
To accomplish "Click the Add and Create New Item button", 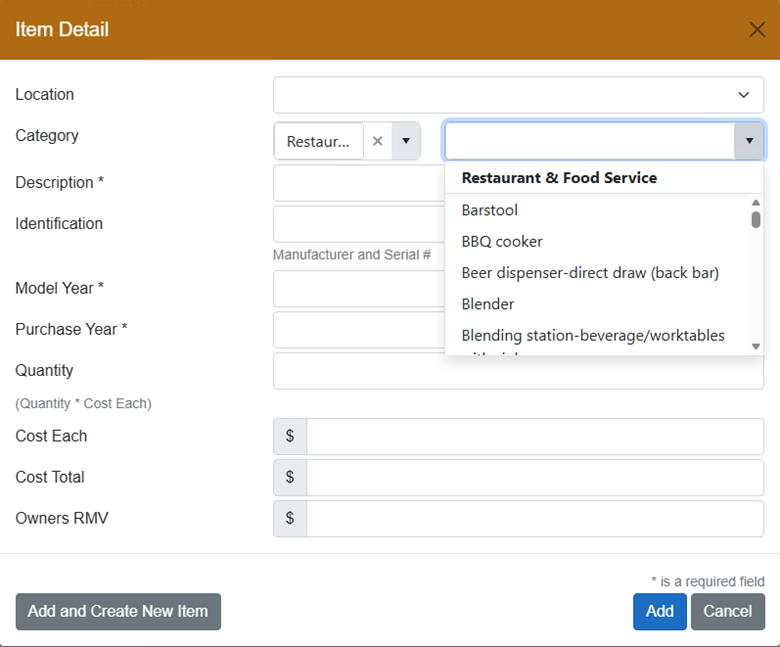I will pos(118,611).
